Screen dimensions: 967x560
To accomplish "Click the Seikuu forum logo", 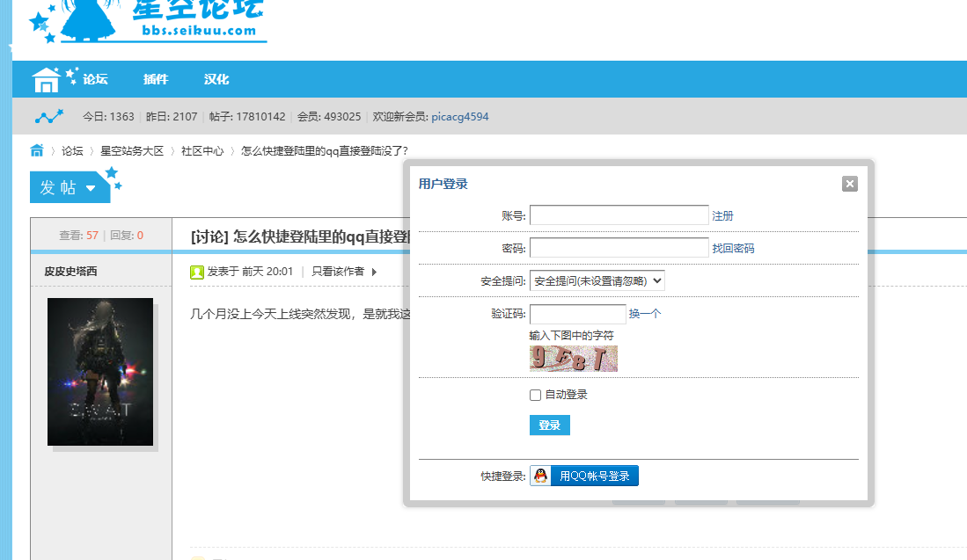I will [x=148, y=19].
